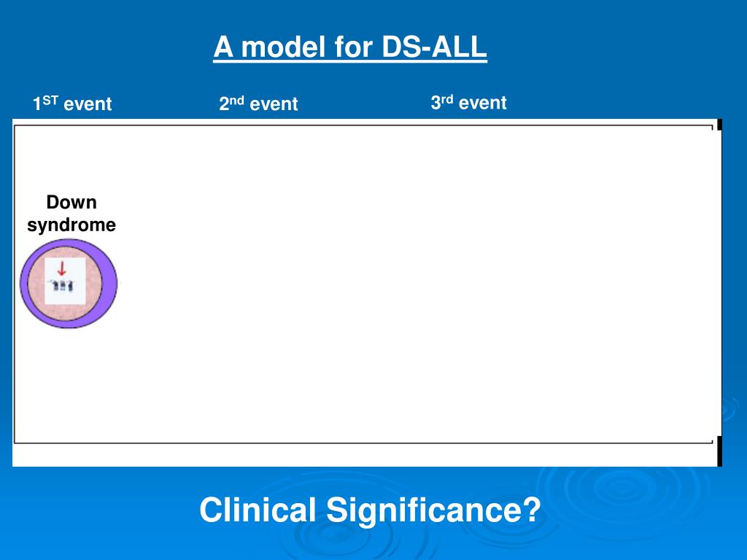Click the word "Down" above the cell
747x560 pixels.
coord(71,203)
